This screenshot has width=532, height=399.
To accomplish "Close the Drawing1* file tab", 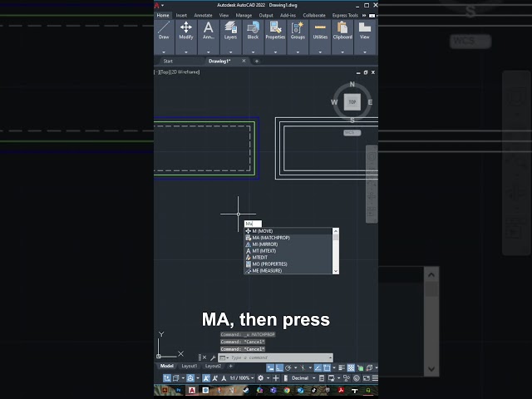I will coord(244,61).
